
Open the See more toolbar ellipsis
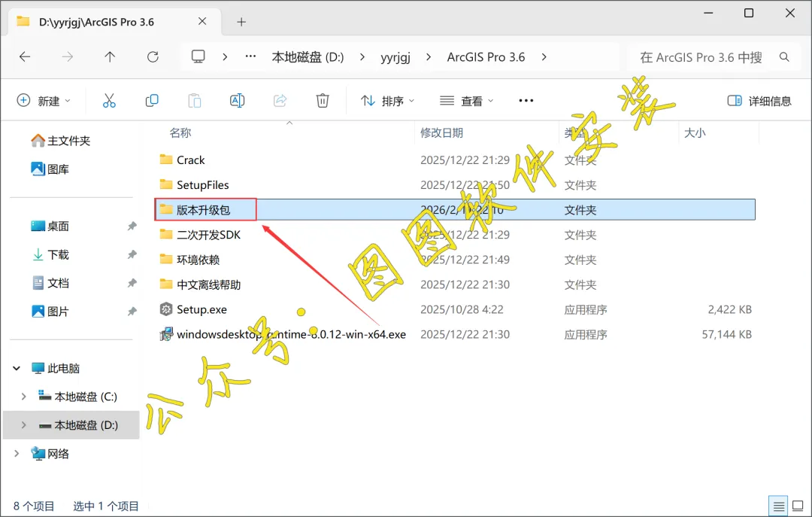pyautogui.click(x=526, y=101)
